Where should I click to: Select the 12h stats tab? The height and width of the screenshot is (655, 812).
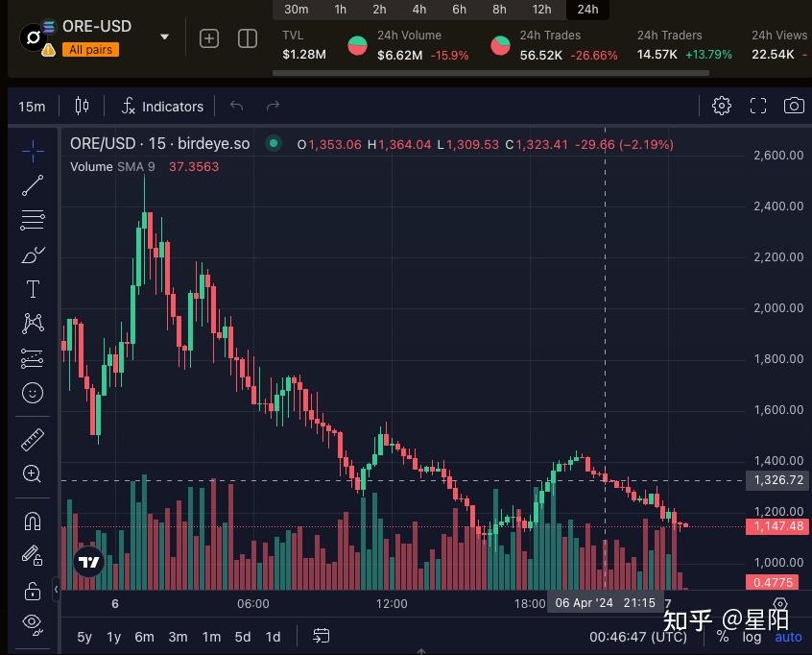[541, 10]
